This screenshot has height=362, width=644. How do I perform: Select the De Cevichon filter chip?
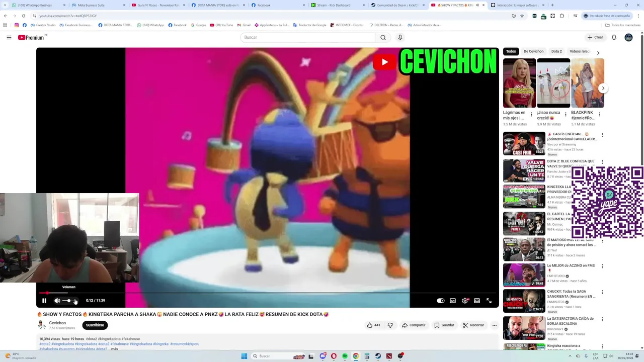(533, 51)
